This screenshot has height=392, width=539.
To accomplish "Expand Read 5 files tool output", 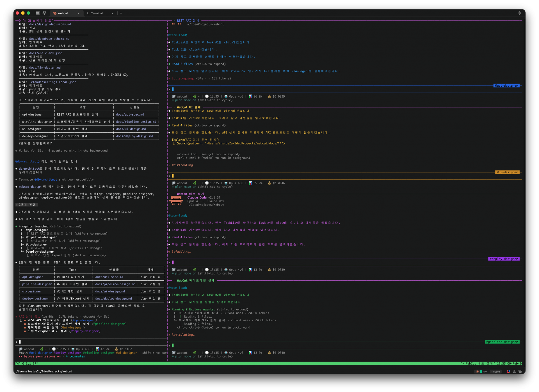I will tap(182, 64).
